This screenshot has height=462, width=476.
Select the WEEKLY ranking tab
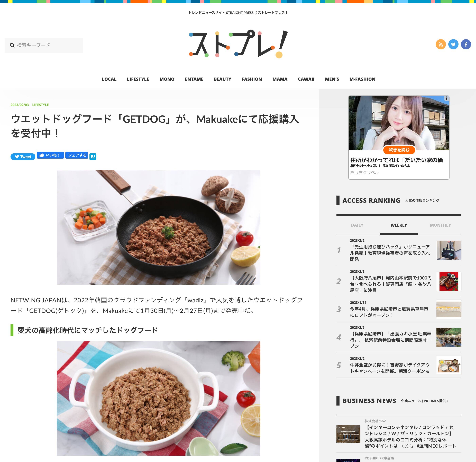(399, 225)
